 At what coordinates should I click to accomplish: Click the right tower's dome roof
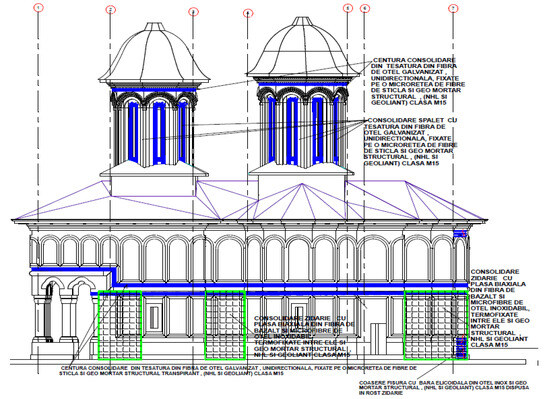point(303,47)
